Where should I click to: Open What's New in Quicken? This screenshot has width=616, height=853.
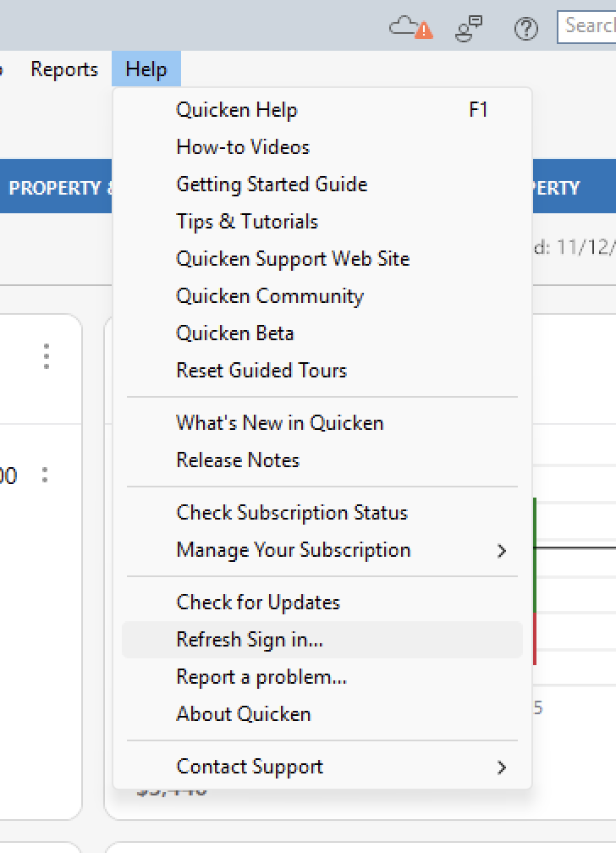point(322,423)
